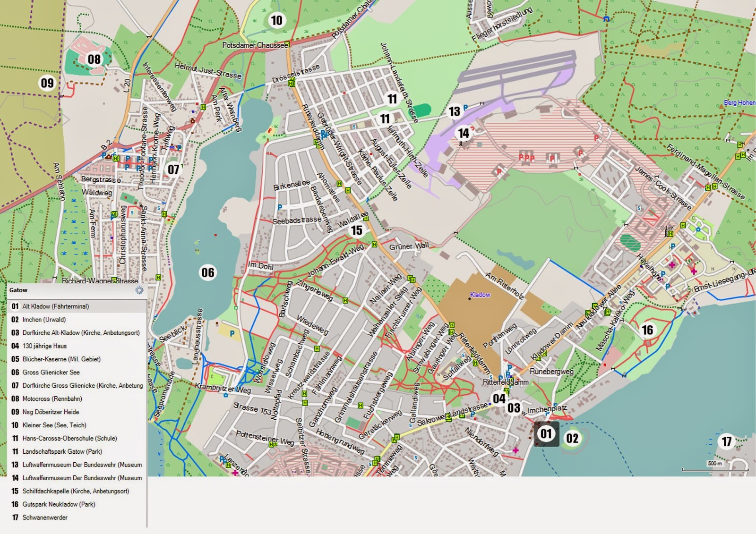
Task: Select list entry 17 Schwanenwerder
Action: tap(77, 518)
